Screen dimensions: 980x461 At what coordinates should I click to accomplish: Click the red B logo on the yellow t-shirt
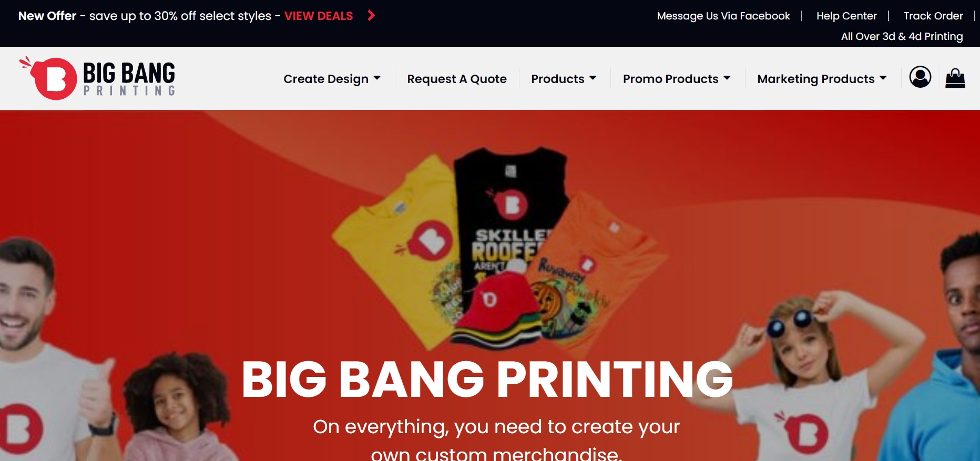coord(430,242)
